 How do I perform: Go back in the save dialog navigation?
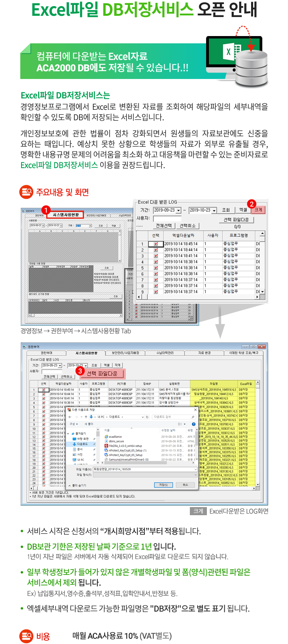[x=70, y=417]
